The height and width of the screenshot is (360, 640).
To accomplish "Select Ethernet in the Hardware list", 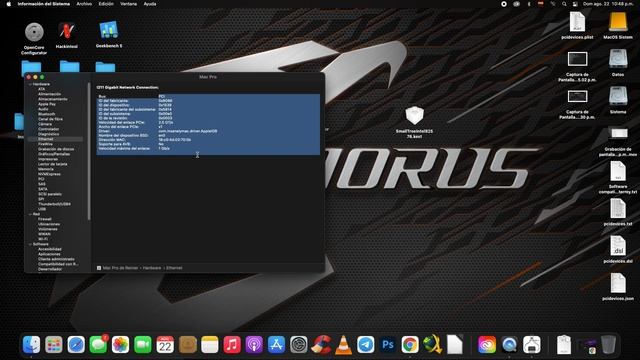I will coord(46,139).
